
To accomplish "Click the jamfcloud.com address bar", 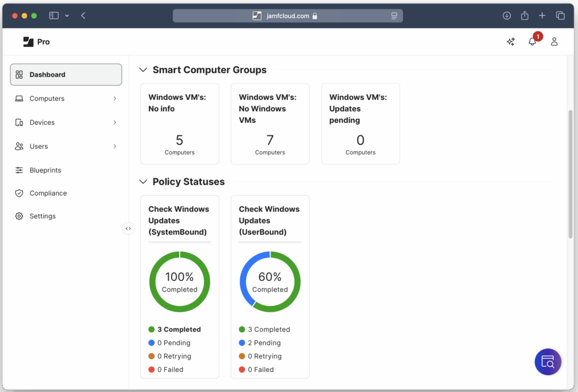I will (x=287, y=16).
